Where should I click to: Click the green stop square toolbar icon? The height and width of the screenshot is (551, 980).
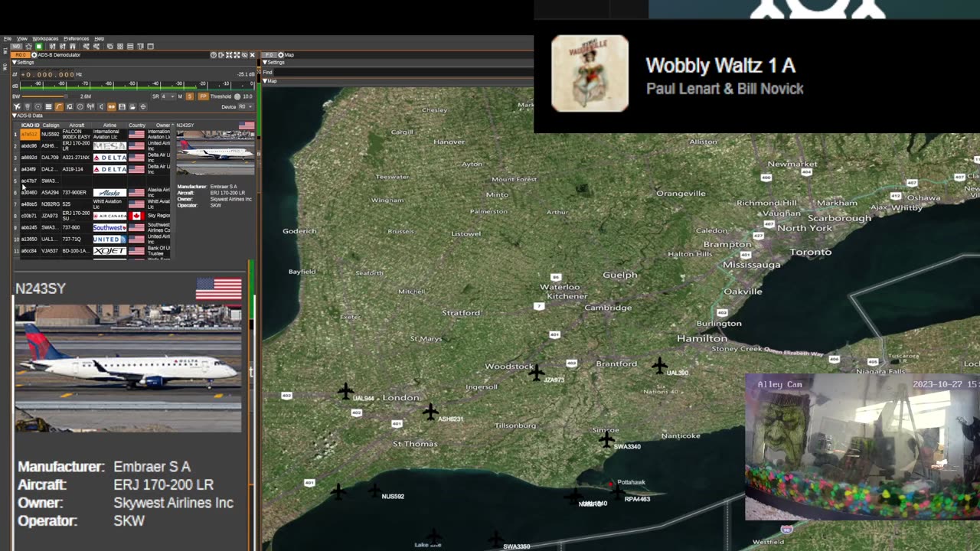pos(39,47)
